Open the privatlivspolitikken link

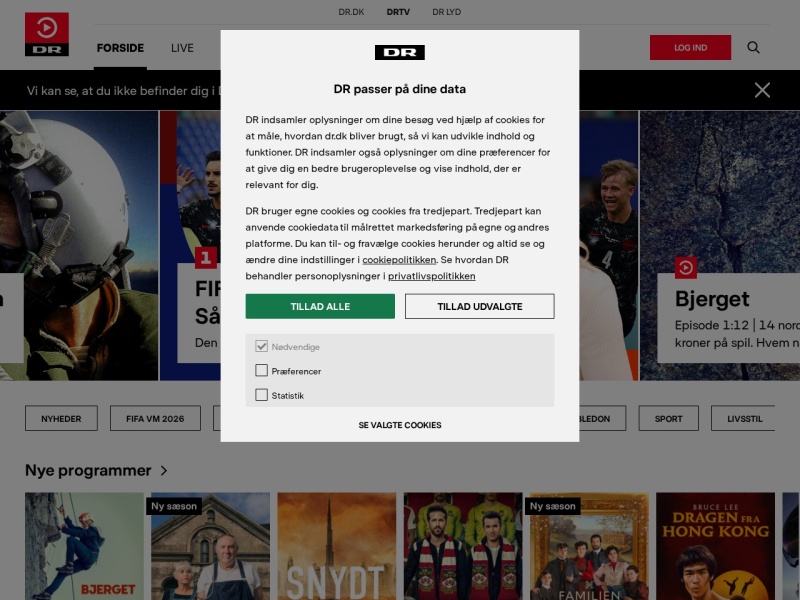pyautogui.click(x=432, y=276)
